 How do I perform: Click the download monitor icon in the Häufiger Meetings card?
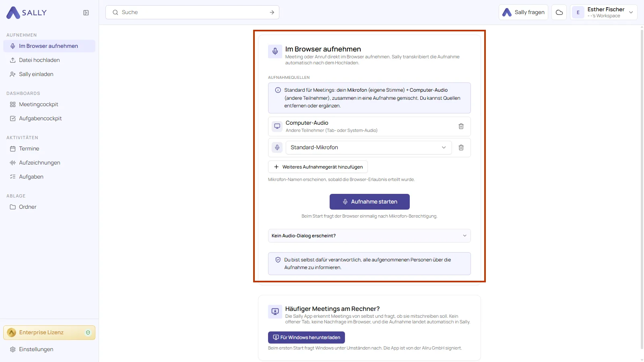[275, 311]
